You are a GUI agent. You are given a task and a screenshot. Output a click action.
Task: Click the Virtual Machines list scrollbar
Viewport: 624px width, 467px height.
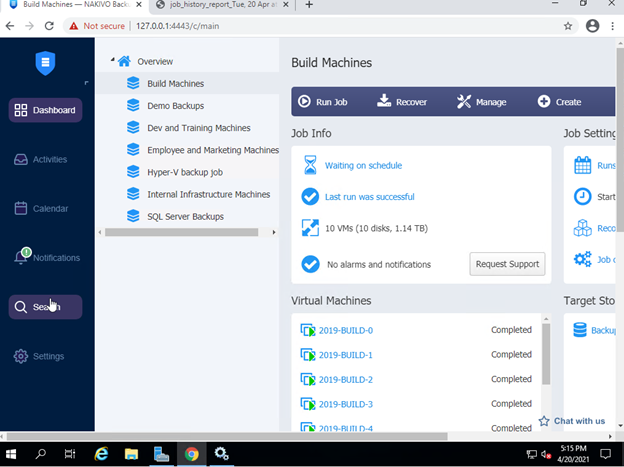click(x=546, y=354)
